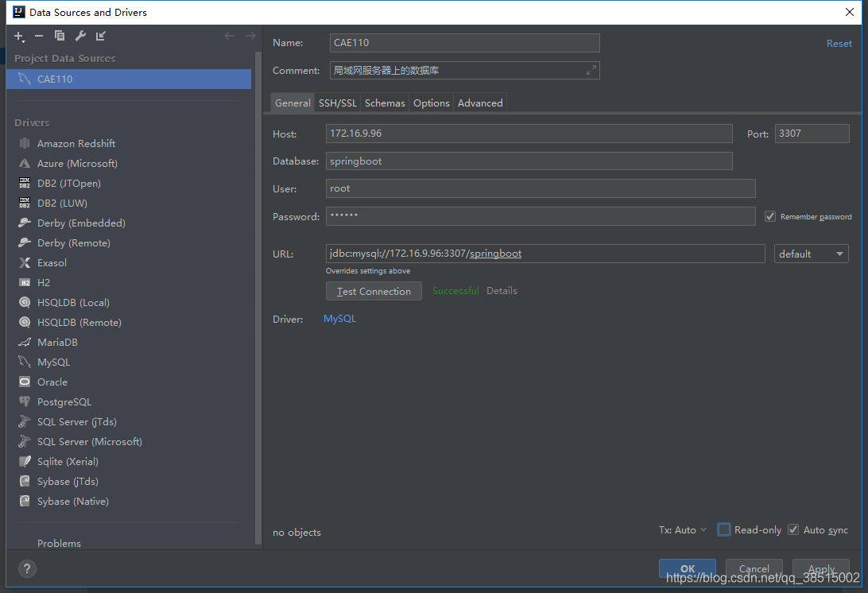Screen dimensions: 868x593
Task: Select the Sqlite (Xerial) driver icon
Action: coord(25,462)
